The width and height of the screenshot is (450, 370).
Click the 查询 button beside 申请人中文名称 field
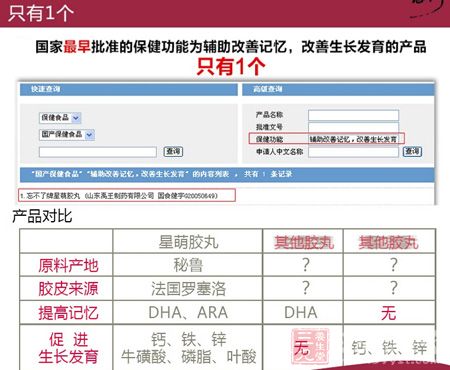pos(412,152)
